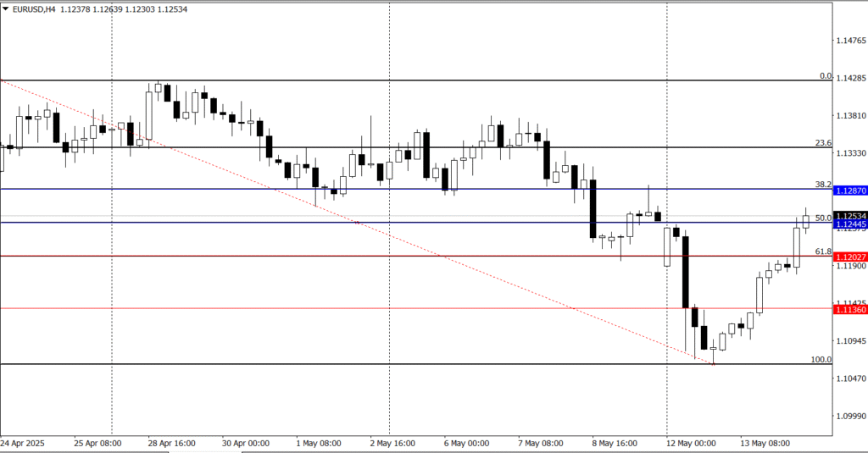Select the 0.0 Fibonacci level label

coord(825,76)
